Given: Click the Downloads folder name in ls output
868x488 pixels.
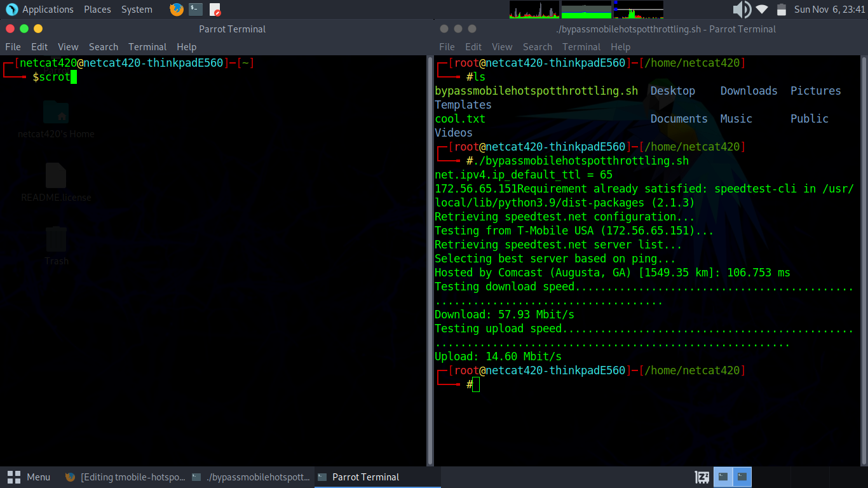Looking at the screenshot, I should click(749, 91).
